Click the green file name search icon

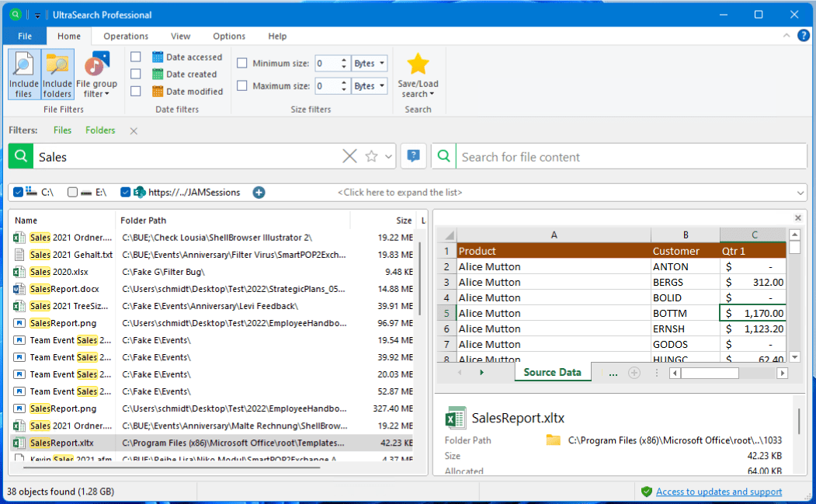tap(21, 156)
